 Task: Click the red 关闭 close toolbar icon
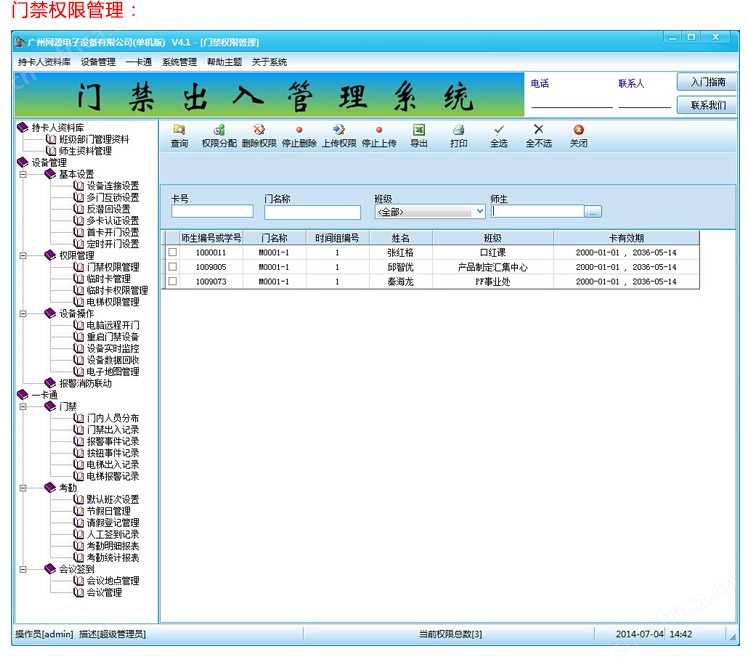579,130
